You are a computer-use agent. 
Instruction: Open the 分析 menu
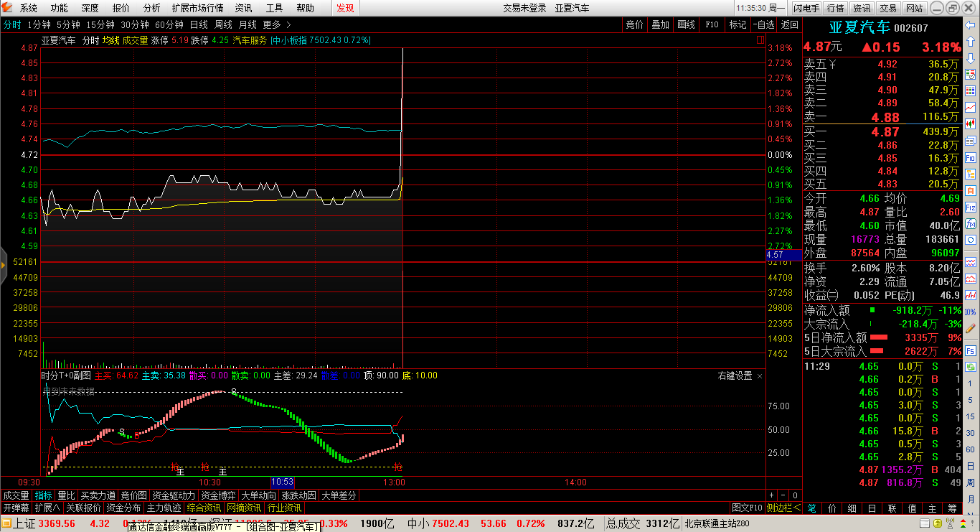coord(152,8)
